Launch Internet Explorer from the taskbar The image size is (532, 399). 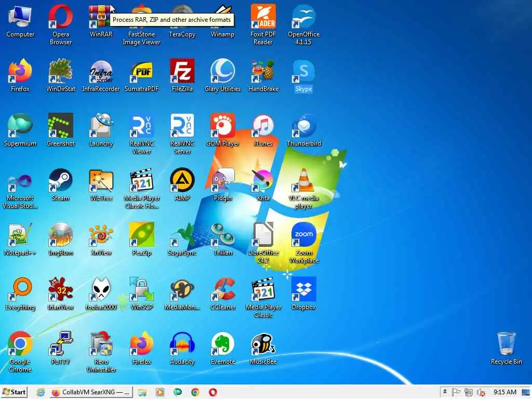(x=41, y=392)
